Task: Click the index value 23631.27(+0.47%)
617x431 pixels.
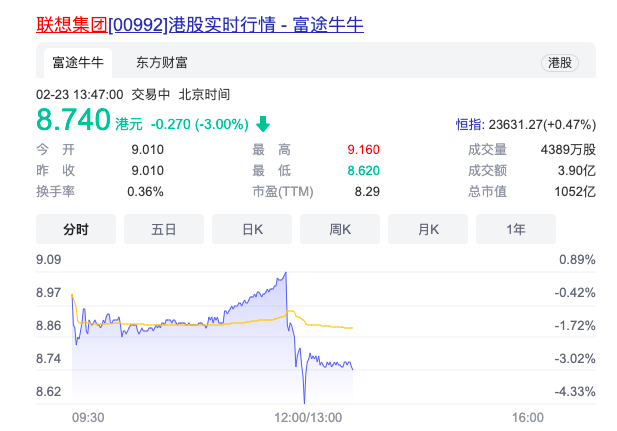Action: click(x=542, y=125)
